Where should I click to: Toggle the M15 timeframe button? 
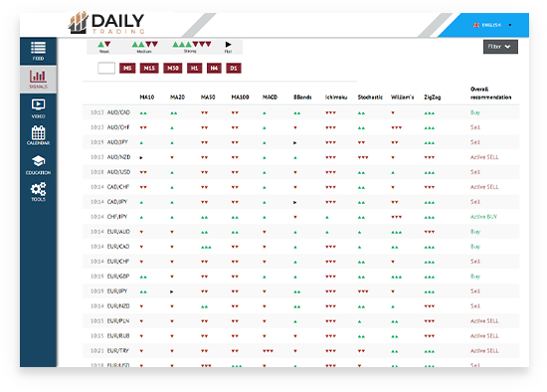pyautogui.click(x=149, y=68)
